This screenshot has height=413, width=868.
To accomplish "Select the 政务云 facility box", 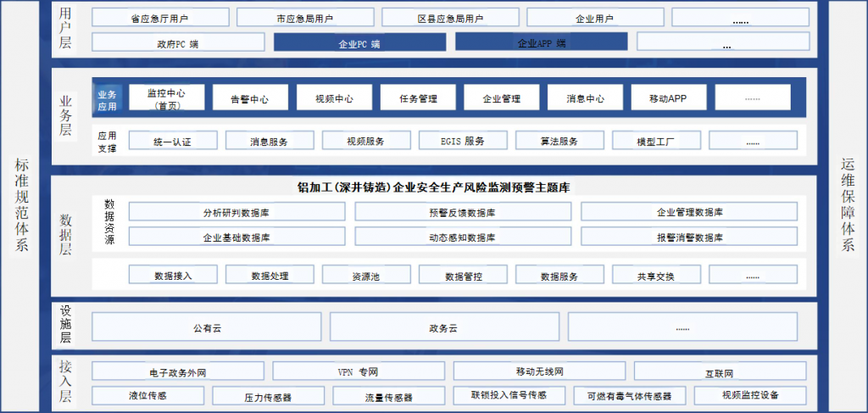I will point(443,326).
